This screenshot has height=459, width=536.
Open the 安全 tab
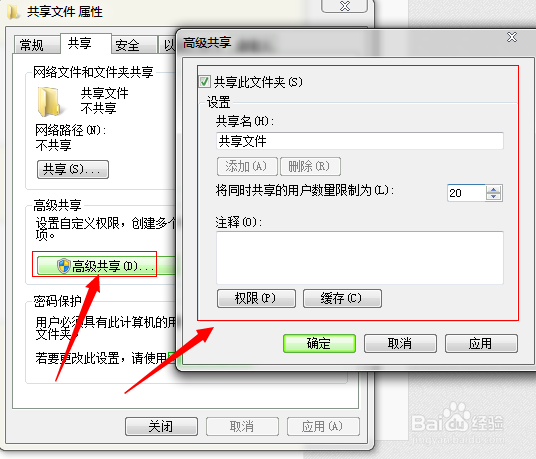click(127, 45)
